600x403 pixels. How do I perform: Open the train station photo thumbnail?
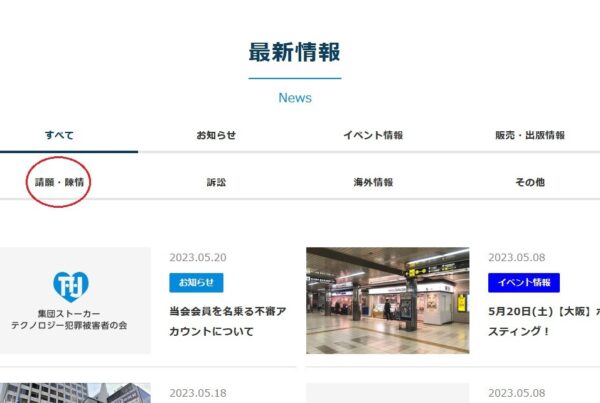pos(387,300)
